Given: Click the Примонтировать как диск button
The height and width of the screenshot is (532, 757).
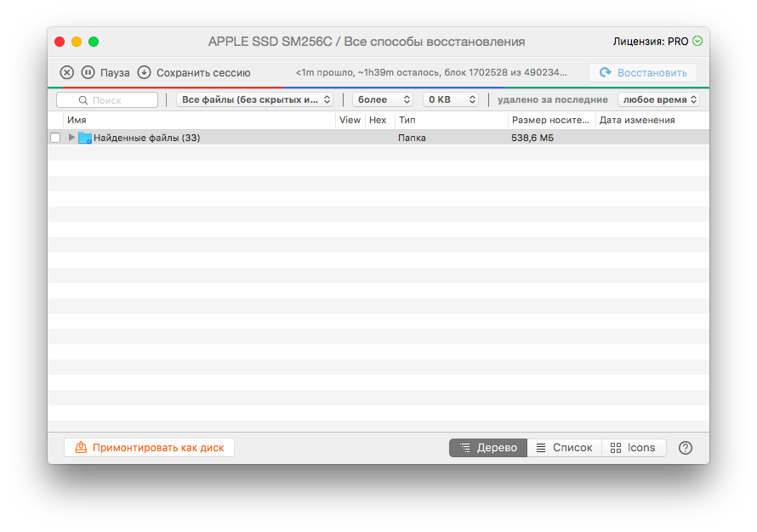Looking at the screenshot, I should click(149, 447).
